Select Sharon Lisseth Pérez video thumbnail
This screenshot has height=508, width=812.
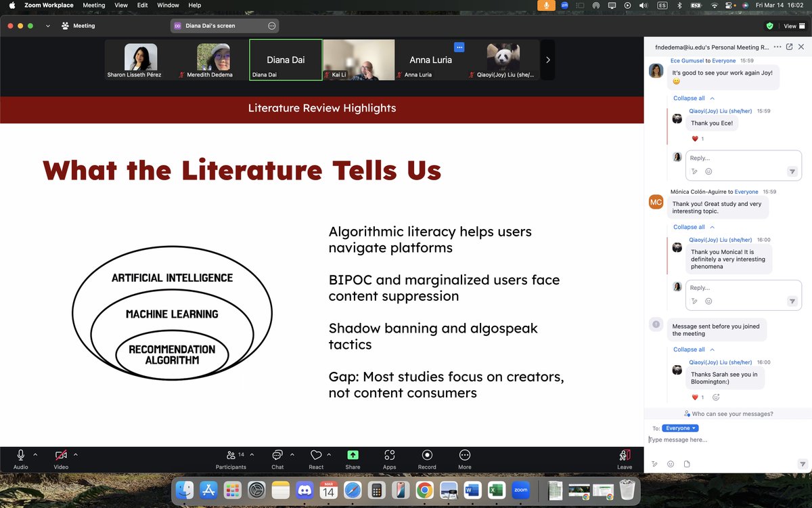tap(141, 60)
